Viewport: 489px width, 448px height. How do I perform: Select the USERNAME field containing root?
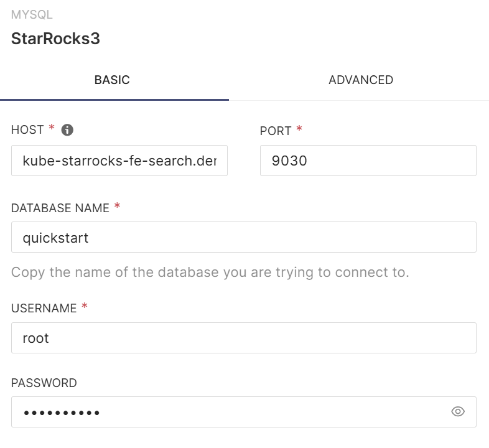click(x=244, y=338)
